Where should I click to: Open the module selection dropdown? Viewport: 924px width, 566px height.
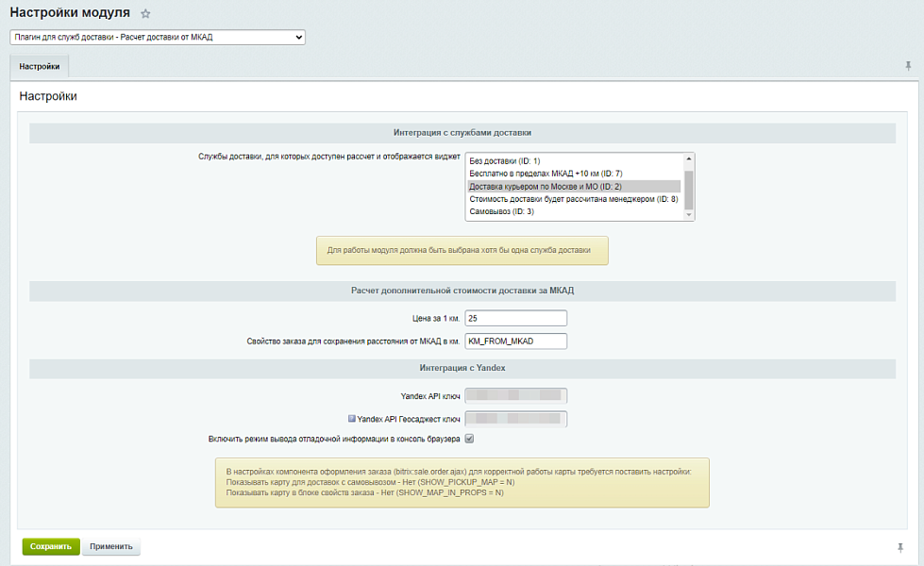[158, 37]
